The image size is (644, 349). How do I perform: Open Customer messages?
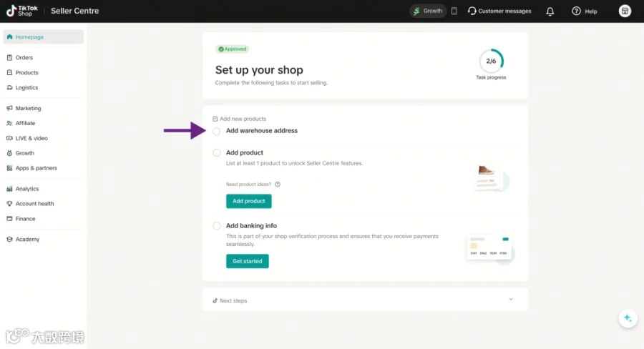499,11
